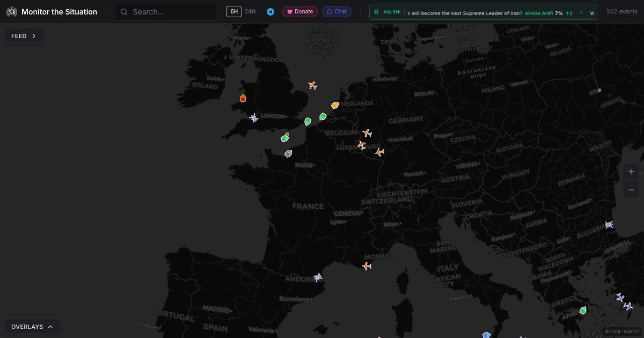Open the Alireza Arafi market link

click(x=538, y=13)
